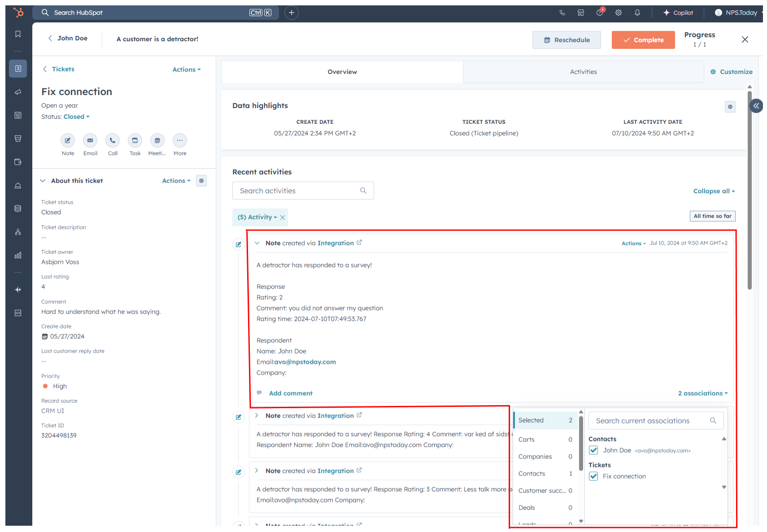Image resolution: width=767 pixels, height=532 pixels.
Task: Click the bookmarks icon in left sidebar
Action: pos(18,34)
